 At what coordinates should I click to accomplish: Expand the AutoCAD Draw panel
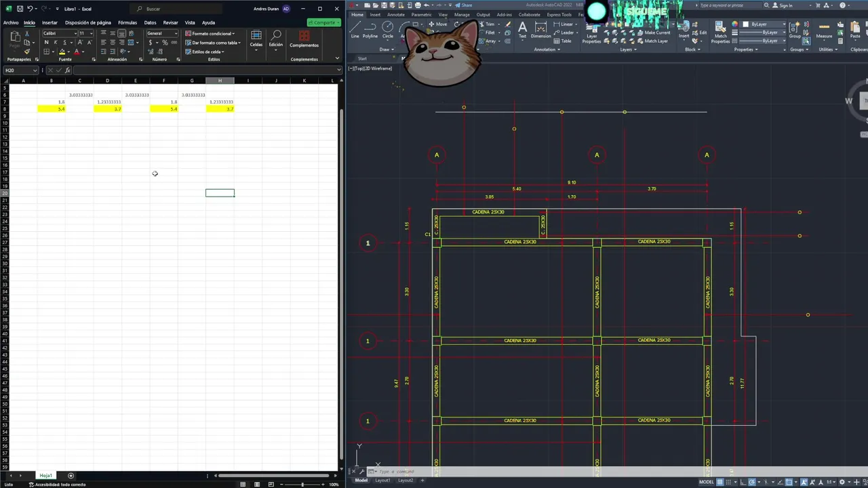[387, 49]
